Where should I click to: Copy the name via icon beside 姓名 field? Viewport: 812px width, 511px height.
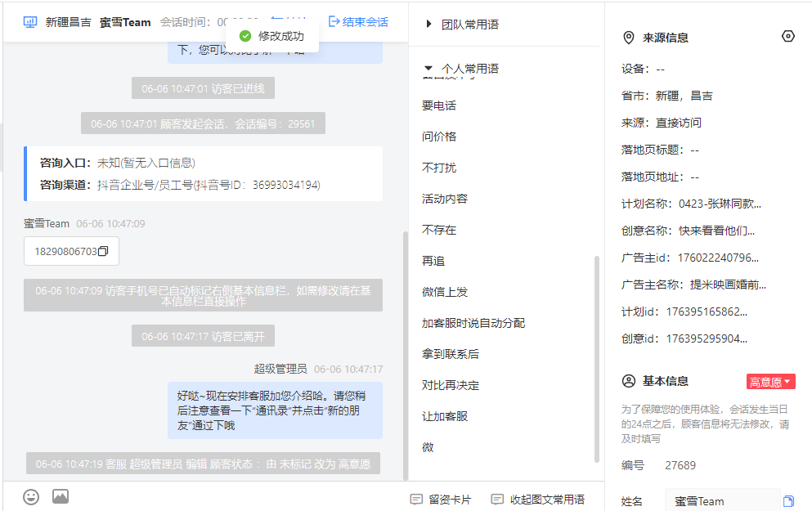pos(788,501)
